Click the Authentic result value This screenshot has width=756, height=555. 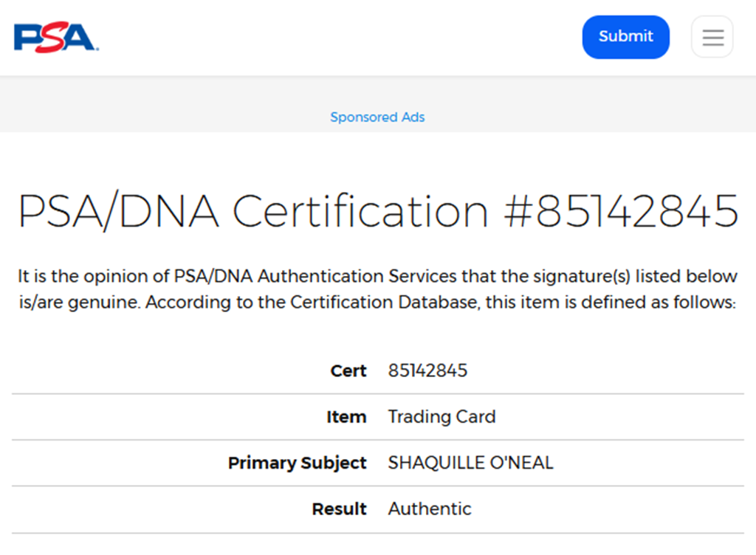429,509
